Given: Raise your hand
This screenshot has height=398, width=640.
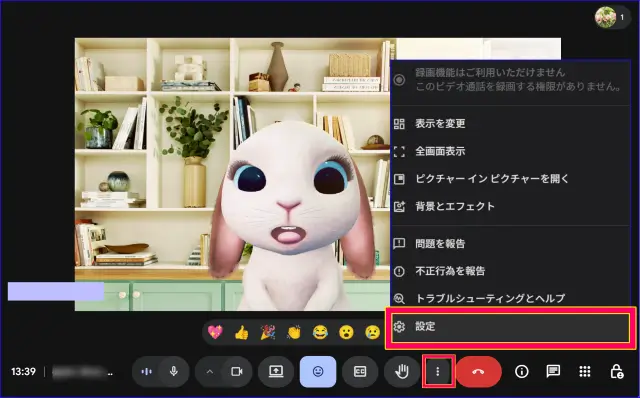Looking at the screenshot, I should (x=402, y=371).
